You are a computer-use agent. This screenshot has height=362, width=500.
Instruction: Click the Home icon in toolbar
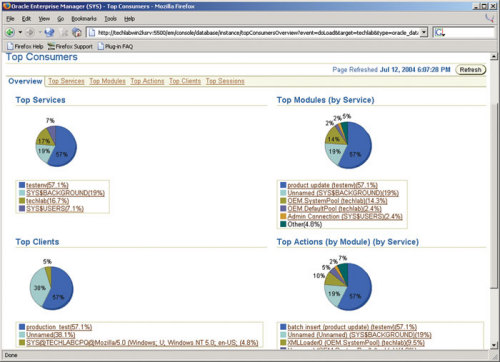(77, 32)
